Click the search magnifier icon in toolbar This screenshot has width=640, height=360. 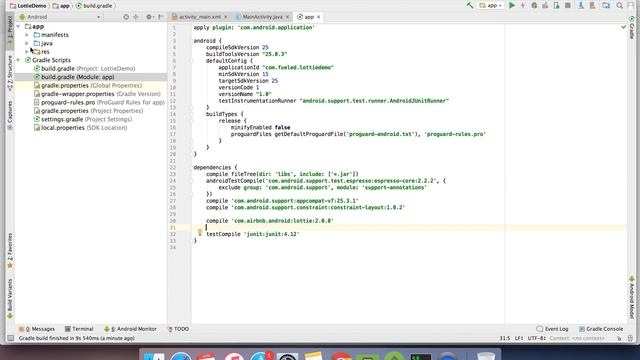[620, 6]
